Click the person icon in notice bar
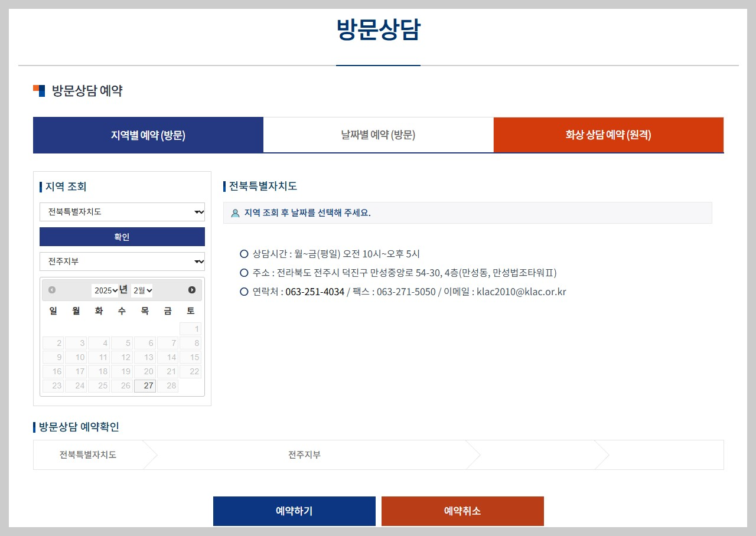The image size is (756, 536). click(235, 213)
